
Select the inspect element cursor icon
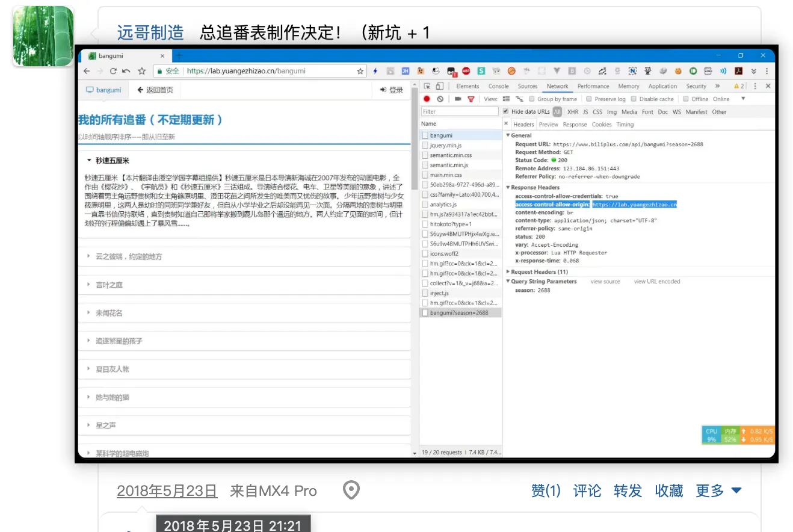pyautogui.click(x=427, y=86)
